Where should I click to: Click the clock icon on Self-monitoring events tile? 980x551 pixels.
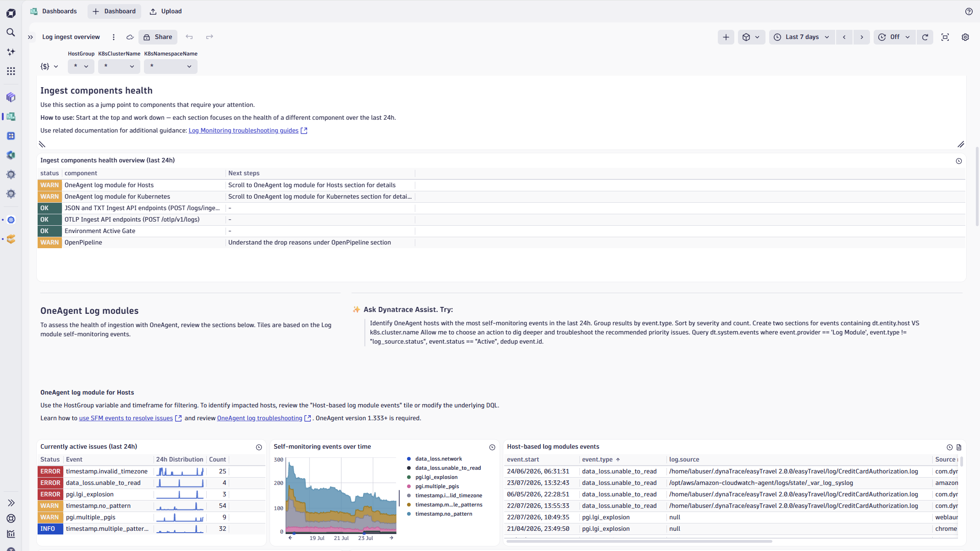(x=492, y=447)
